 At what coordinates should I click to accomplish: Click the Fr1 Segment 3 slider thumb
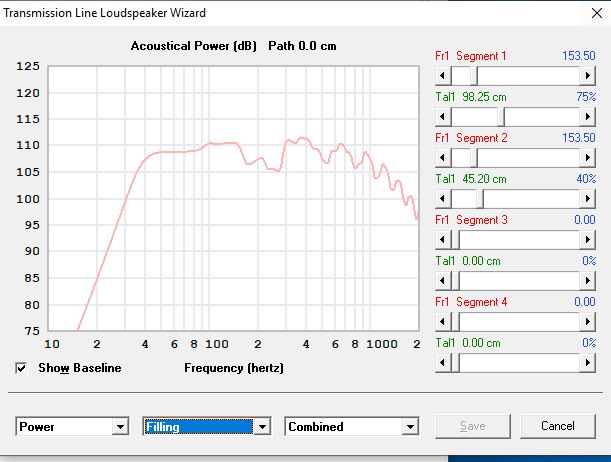click(x=455, y=240)
